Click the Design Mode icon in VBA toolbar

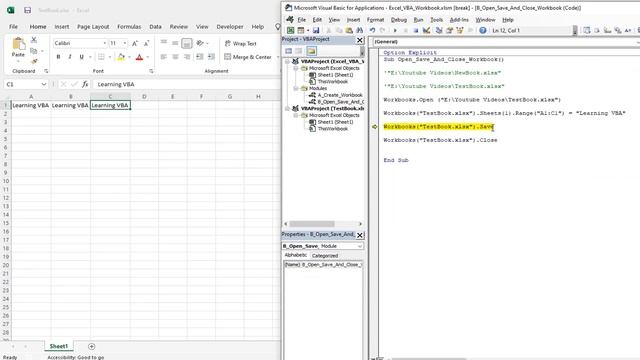pyautogui.click(x=426, y=30)
